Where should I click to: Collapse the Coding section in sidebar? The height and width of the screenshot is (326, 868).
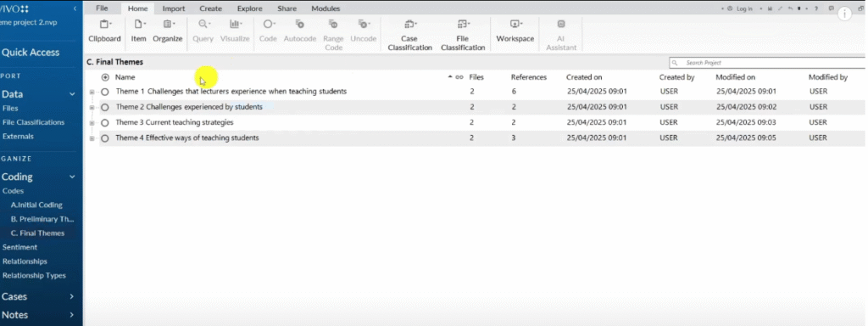point(72,177)
